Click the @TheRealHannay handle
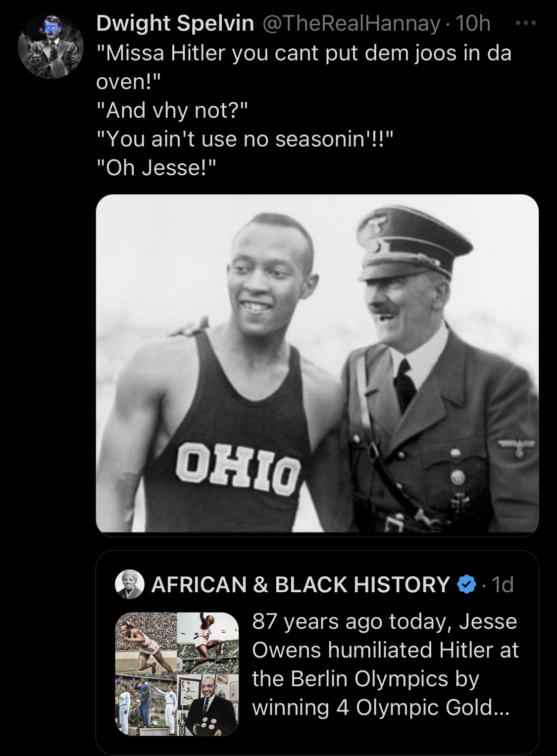557x756 pixels. pos(351,23)
